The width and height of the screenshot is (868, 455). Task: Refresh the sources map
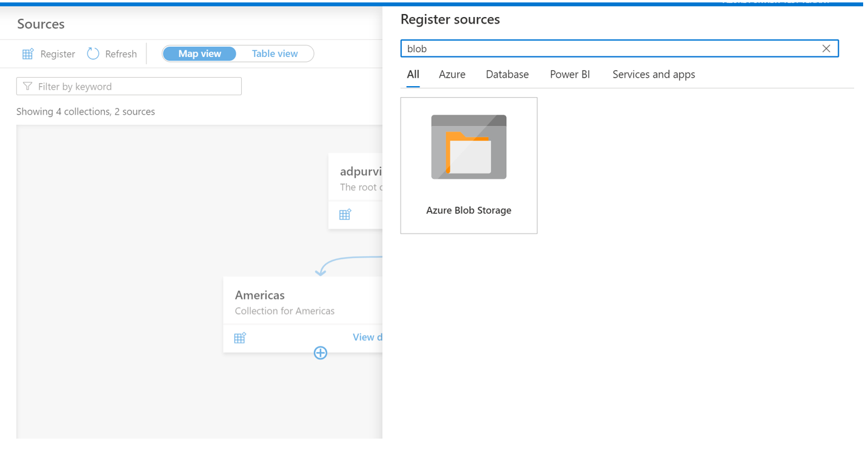point(112,53)
